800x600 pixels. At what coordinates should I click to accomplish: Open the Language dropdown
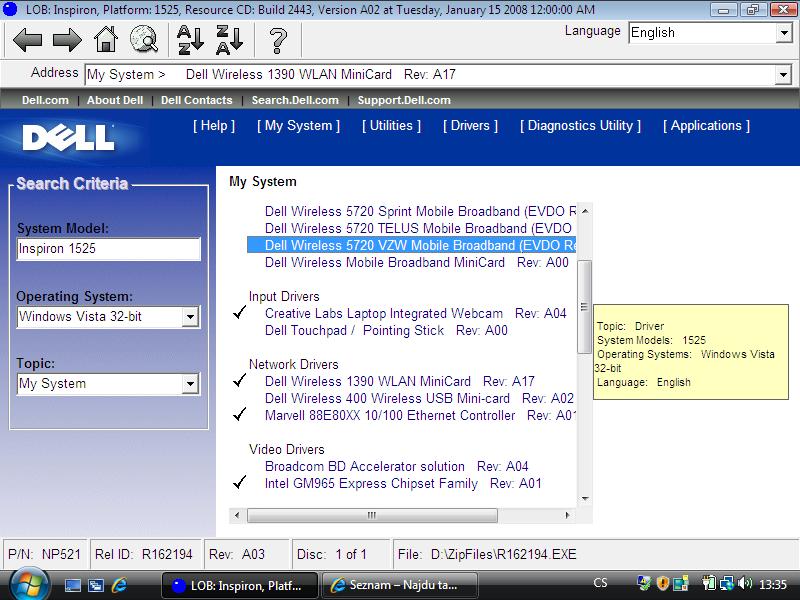[x=784, y=33]
